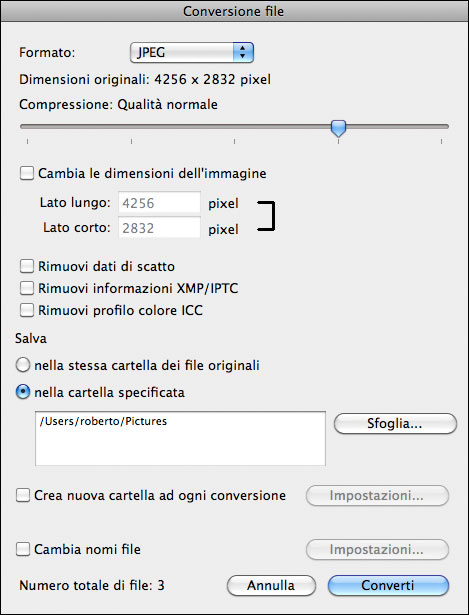Screen dimensions: 469x615
Task: Enable Crea nuova cartella ad ogni conversione
Action: (23, 495)
